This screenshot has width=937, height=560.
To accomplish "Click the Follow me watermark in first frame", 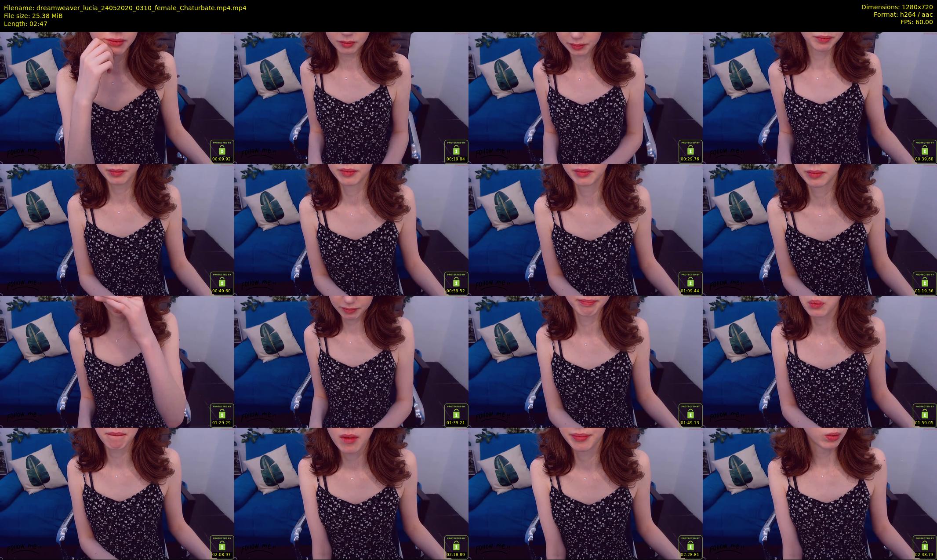I will click(24, 152).
